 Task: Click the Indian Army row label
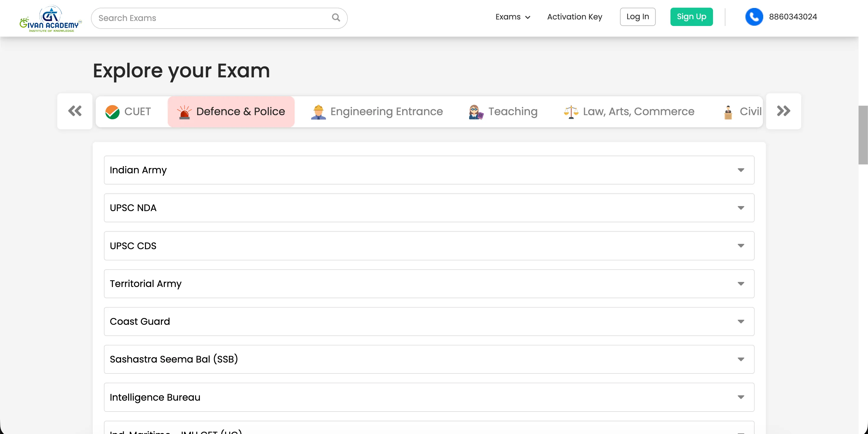pyautogui.click(x=138, y=170)
